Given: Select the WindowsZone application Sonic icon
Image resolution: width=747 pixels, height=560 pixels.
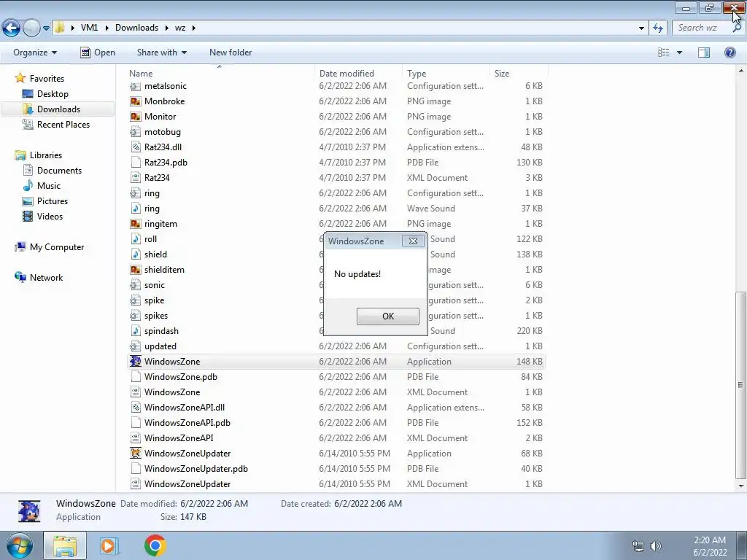Looking at the screenshot, I should (x=135, y=362).
